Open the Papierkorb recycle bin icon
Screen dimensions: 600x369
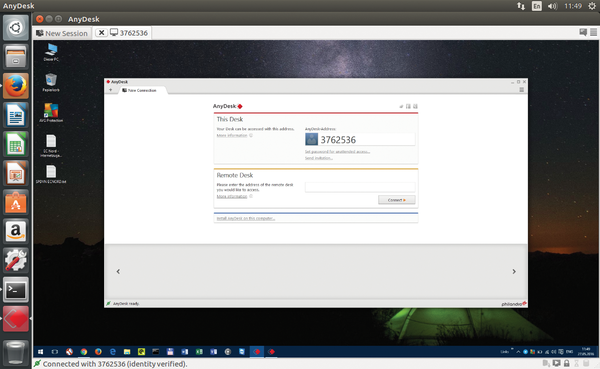(x=51, y=83)
